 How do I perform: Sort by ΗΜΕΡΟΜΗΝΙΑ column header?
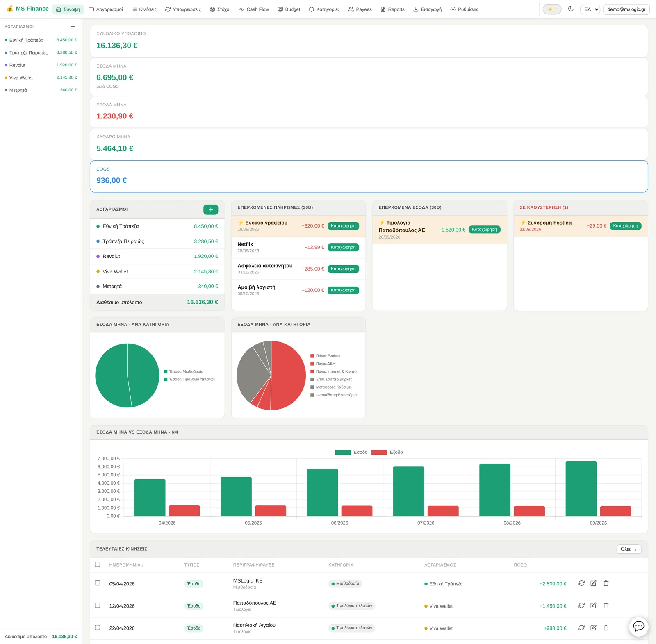(x=126, y=565)
